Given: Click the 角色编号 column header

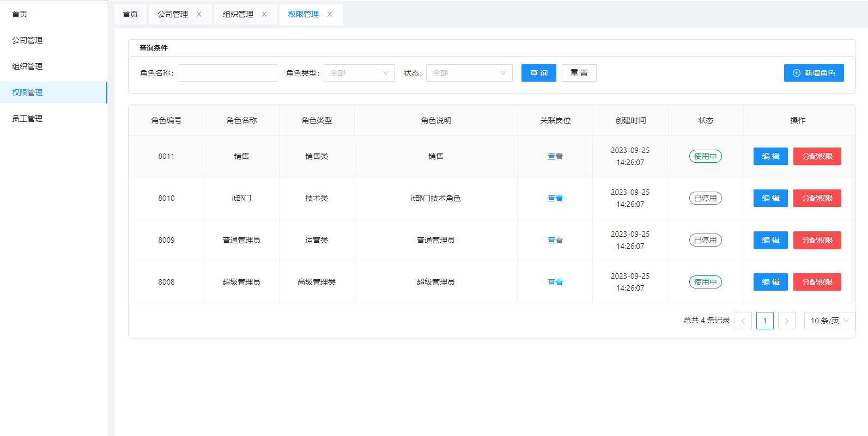Looking at the screenshot, I should click(167, 120).
